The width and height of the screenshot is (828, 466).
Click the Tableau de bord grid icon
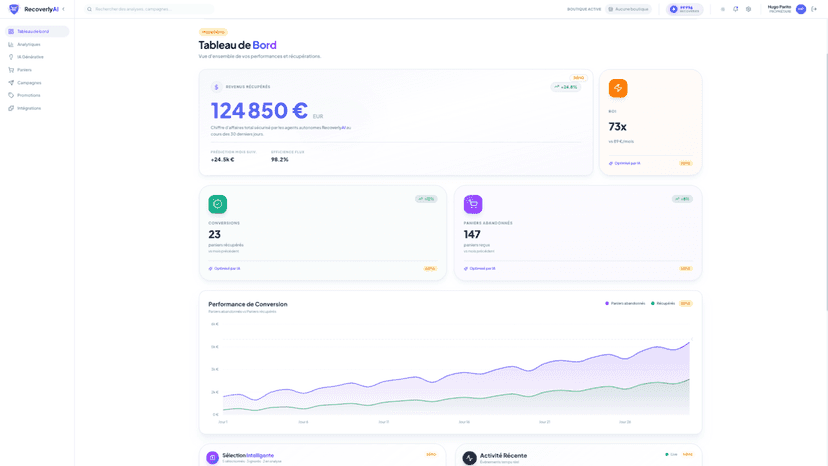point(11,32)
